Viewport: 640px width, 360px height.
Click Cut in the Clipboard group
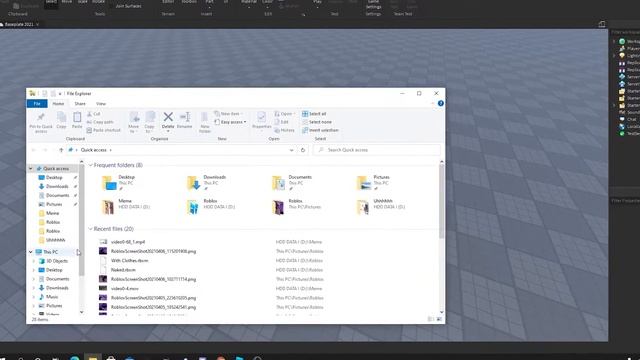click(x=94, y=114)
